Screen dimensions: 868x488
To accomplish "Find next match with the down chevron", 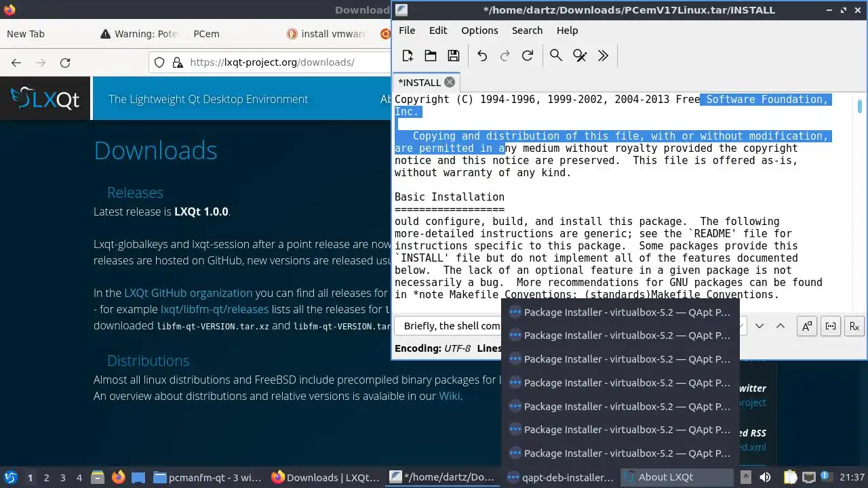I will [x=759, y=326].
